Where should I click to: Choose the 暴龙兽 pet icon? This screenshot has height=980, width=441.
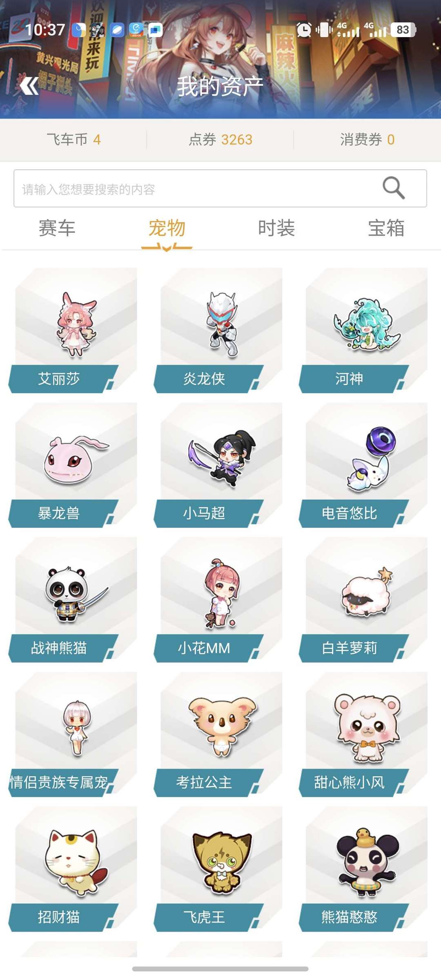click(x=76, y=459)
